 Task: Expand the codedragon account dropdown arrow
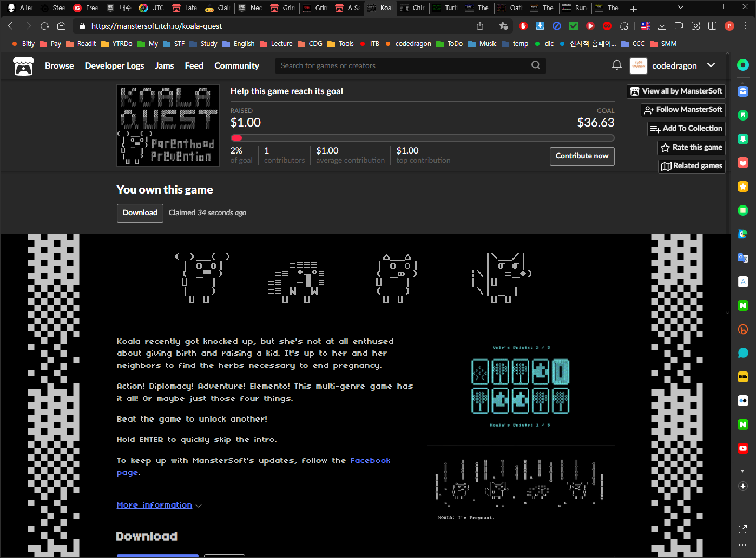click(711, 65)
